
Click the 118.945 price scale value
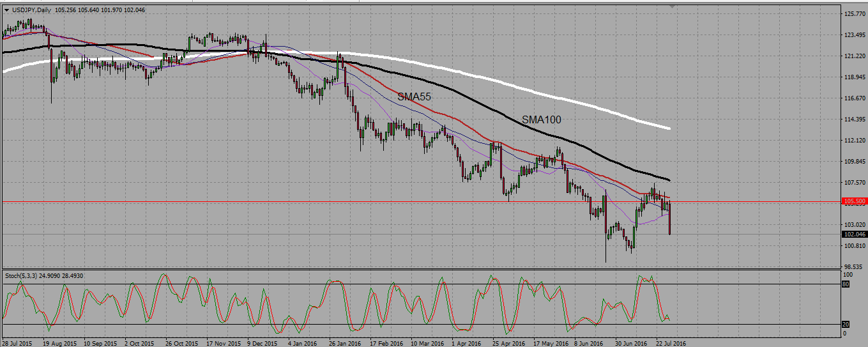[855, 77]
